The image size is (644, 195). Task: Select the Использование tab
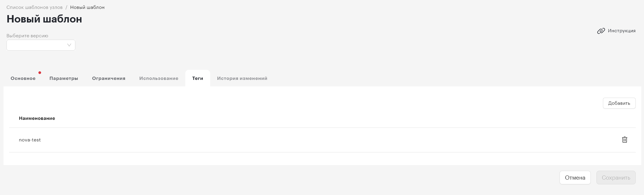(159, 78)
